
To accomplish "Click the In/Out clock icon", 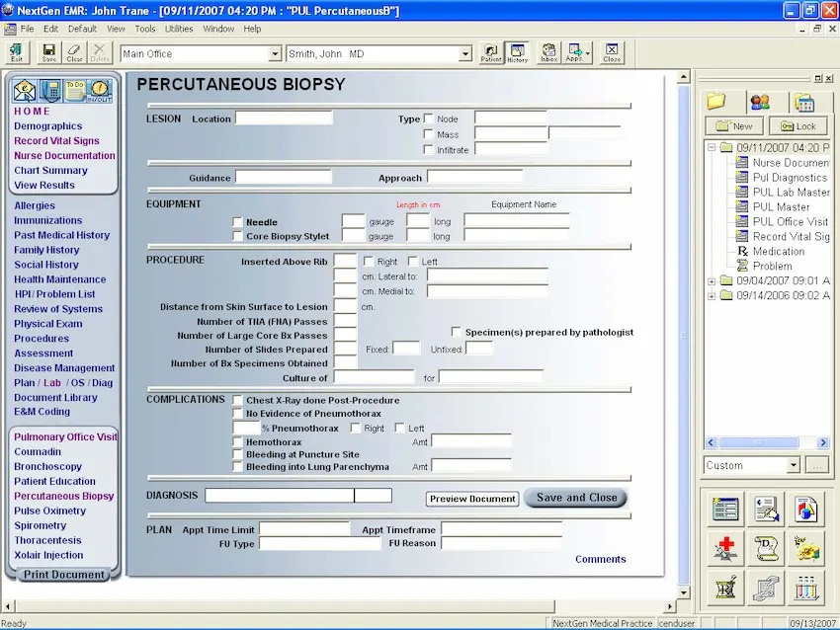I will click(99, 90).
